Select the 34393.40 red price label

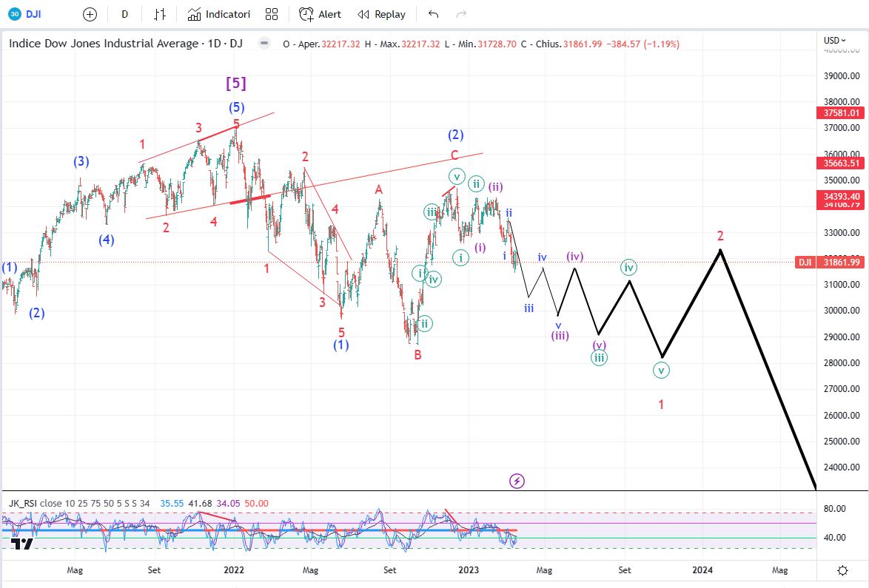[x=841, y=197]
